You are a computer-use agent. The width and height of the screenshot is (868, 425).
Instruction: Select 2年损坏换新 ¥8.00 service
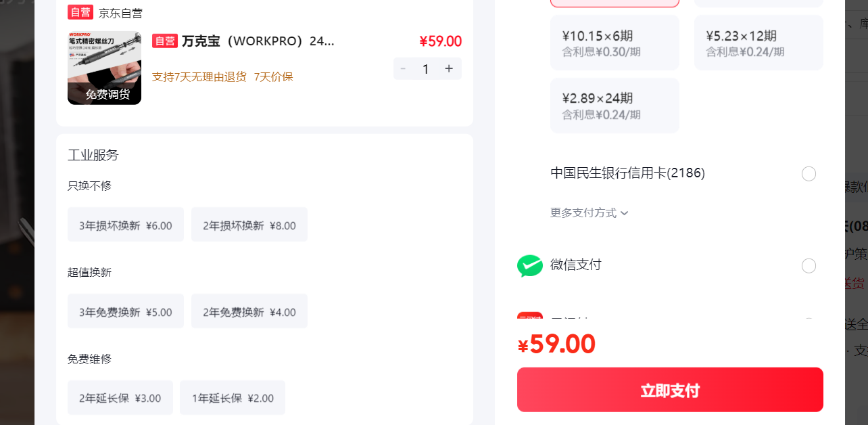point(249,225)
